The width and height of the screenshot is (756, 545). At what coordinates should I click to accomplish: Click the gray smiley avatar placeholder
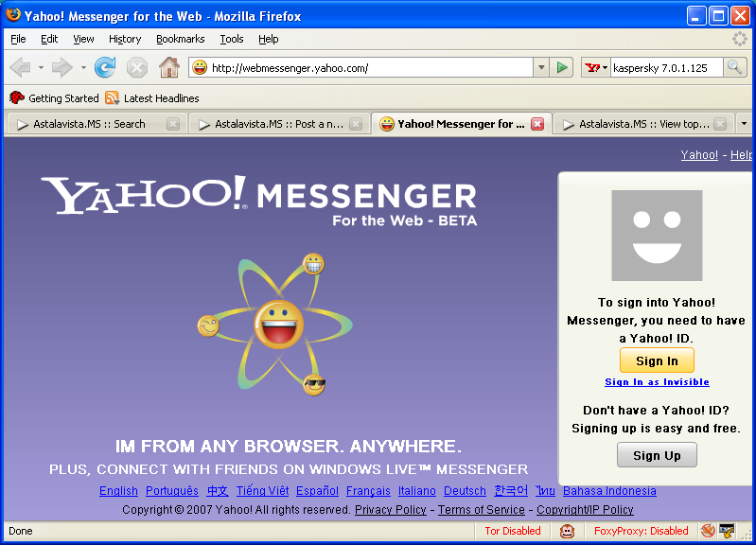(657, 236)
